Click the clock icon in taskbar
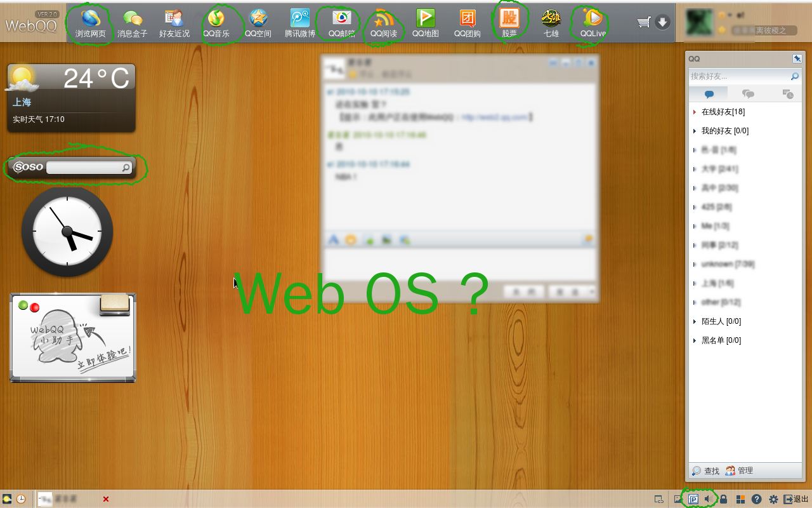The height and width of the screenshot is (508, 812). tap(21, 499)
